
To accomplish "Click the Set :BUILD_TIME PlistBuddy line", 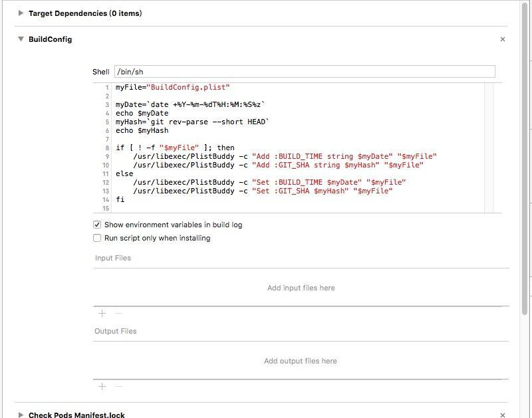I will click(x=269, y=182).
